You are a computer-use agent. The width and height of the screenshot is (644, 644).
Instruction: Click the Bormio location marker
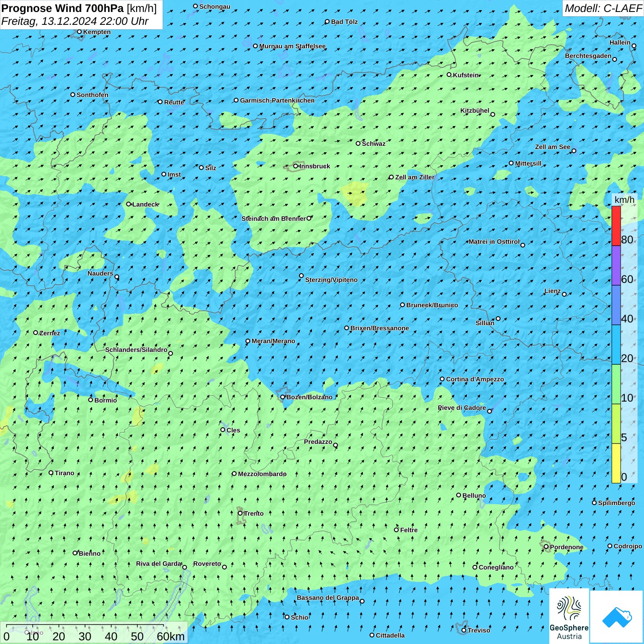pyautogui.click(x=91, y=400)
